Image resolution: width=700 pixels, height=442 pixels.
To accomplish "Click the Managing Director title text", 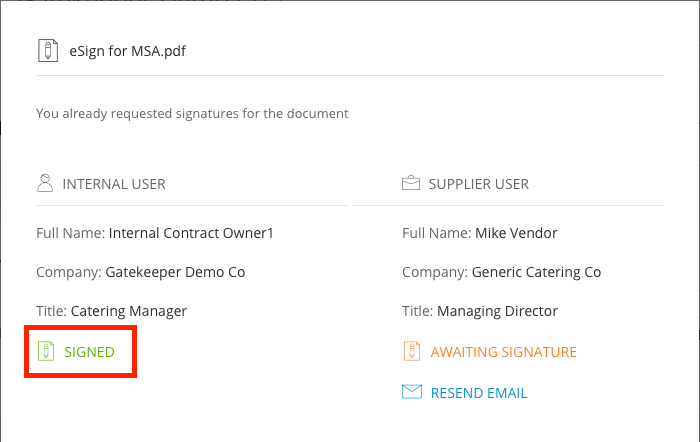I will click(x=497, y=311).
